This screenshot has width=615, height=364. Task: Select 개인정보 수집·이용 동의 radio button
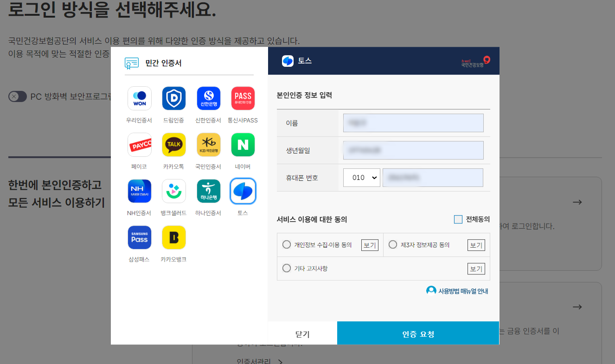coord(286,245)
